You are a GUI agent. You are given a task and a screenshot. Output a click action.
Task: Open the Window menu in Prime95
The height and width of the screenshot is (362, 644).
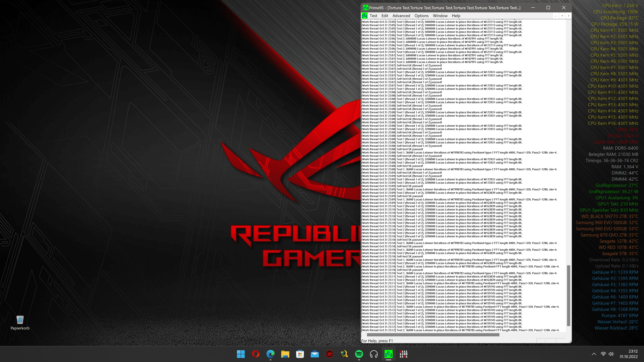[x=440, y=16]
